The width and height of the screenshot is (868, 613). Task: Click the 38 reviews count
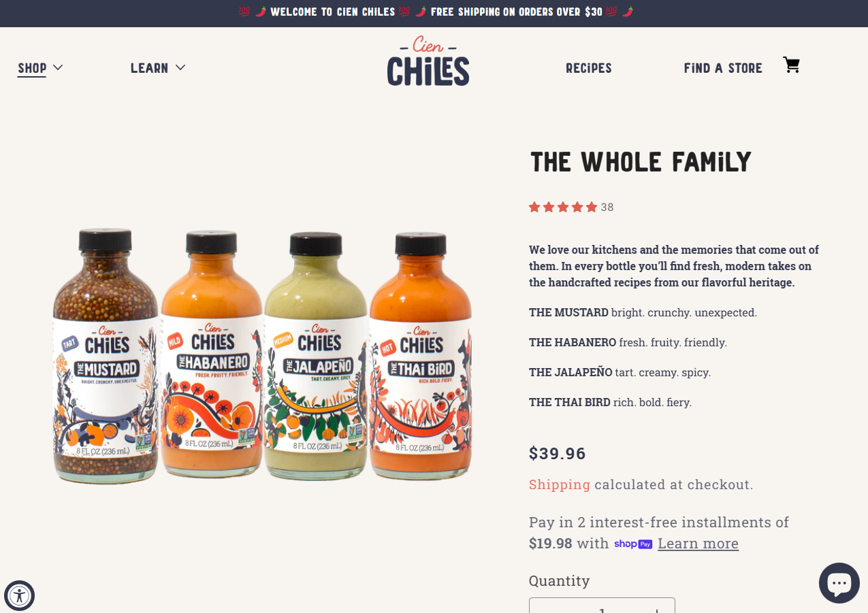click(x=607, y=208)
